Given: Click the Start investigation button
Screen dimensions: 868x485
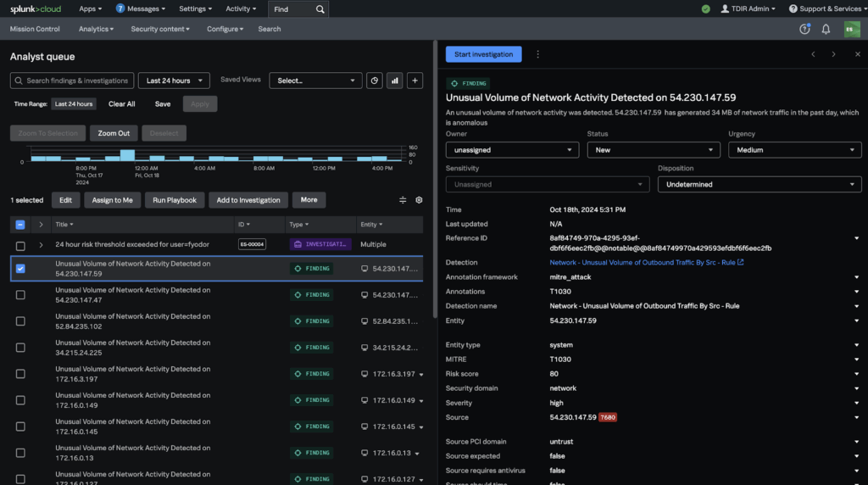Looking at the screenshot, I should [x=483, y=54].
